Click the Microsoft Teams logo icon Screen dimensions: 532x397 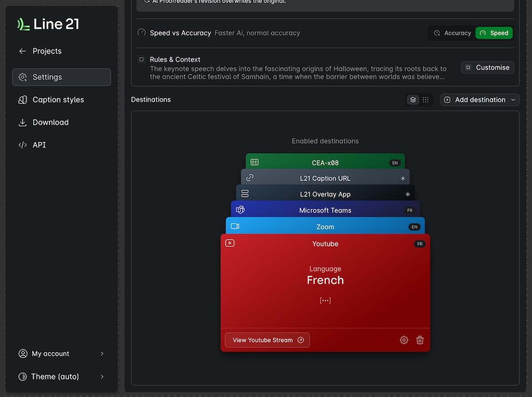click(x=240, y=210)
